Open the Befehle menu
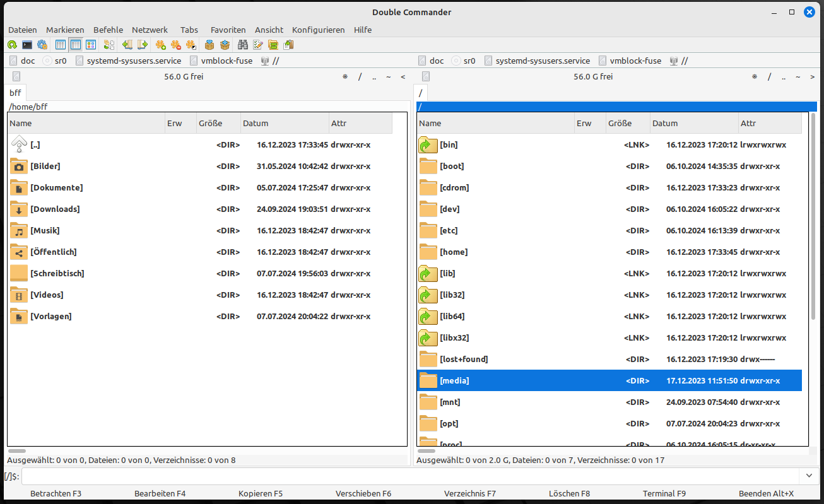This screenshot has height=504, width=824. tap(109, 30)
